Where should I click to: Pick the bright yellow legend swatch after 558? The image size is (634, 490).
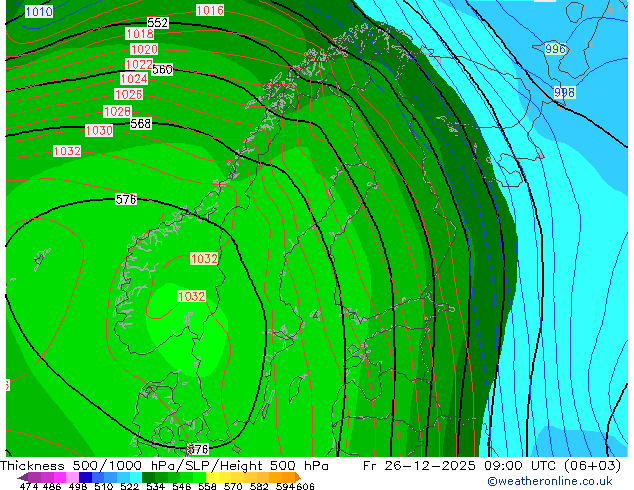(212, 477)
